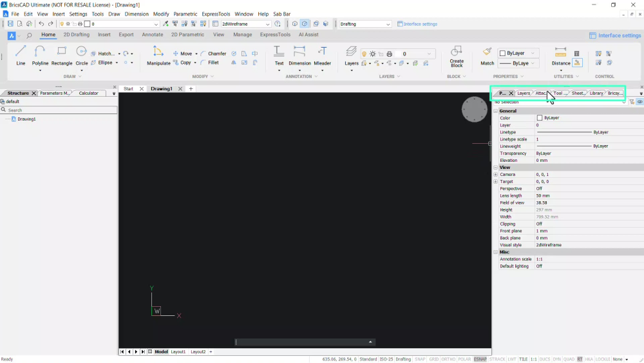Click the Print icon in the top toolbar
Image resolution: width=644 pixels, height=363 pixels.
[29, 24]
